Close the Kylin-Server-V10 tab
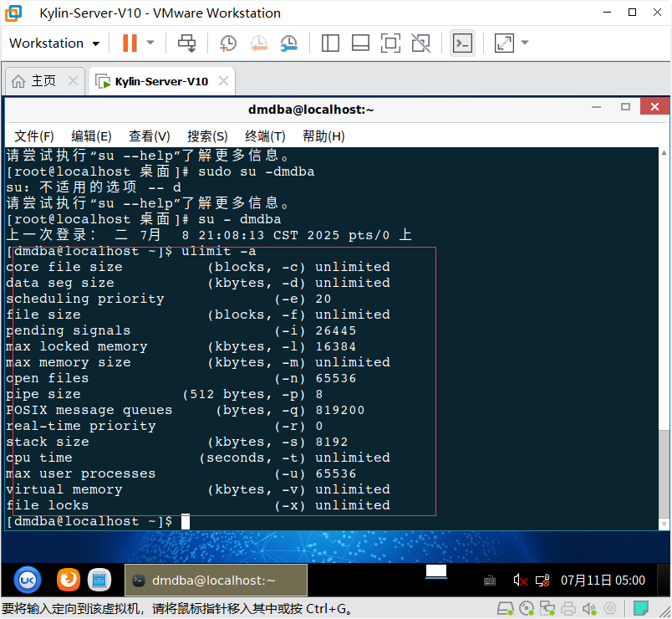This screenshot has height=619, width=672. point(224,80)
